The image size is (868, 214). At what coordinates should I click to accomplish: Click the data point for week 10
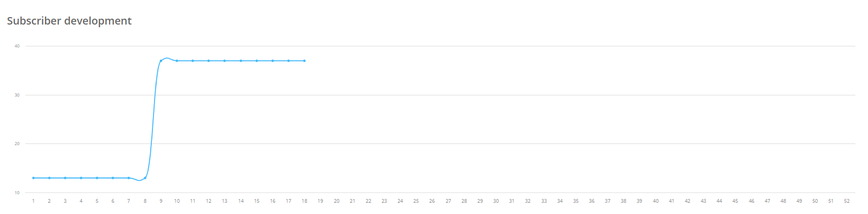pyautogui.click(x=177, y=61)
